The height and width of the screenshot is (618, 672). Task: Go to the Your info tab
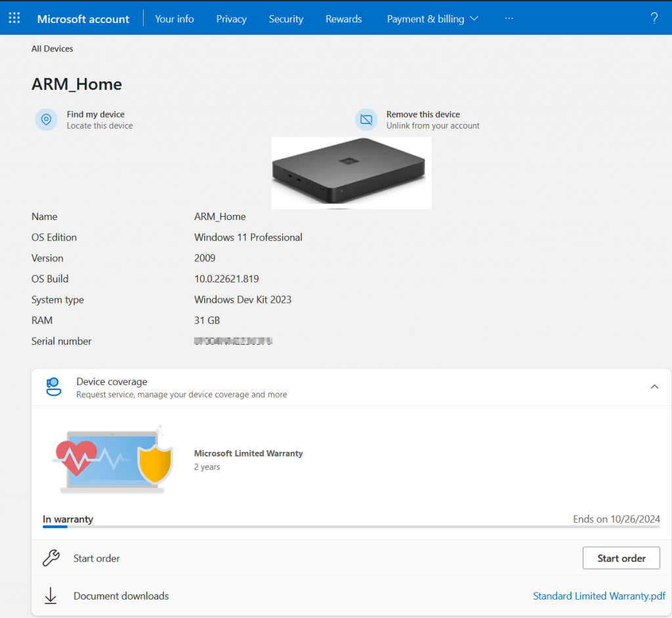pos(175,19)
